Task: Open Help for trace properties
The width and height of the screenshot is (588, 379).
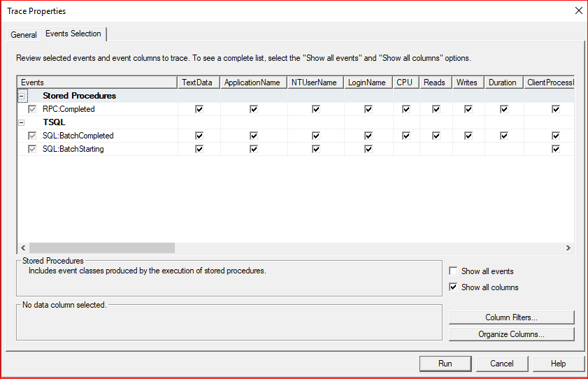Action: [x=558, y=364]
